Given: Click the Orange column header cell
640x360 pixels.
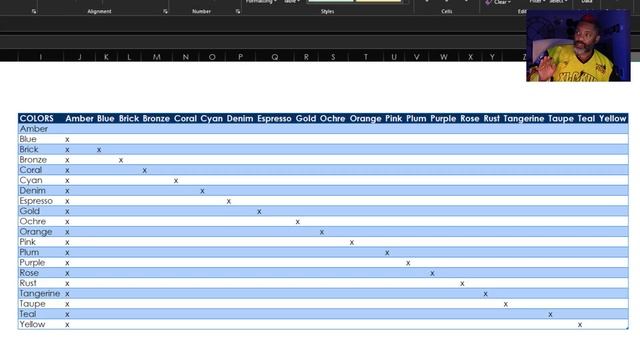Looking at the screenshot, I should click(x=365, y=118).
